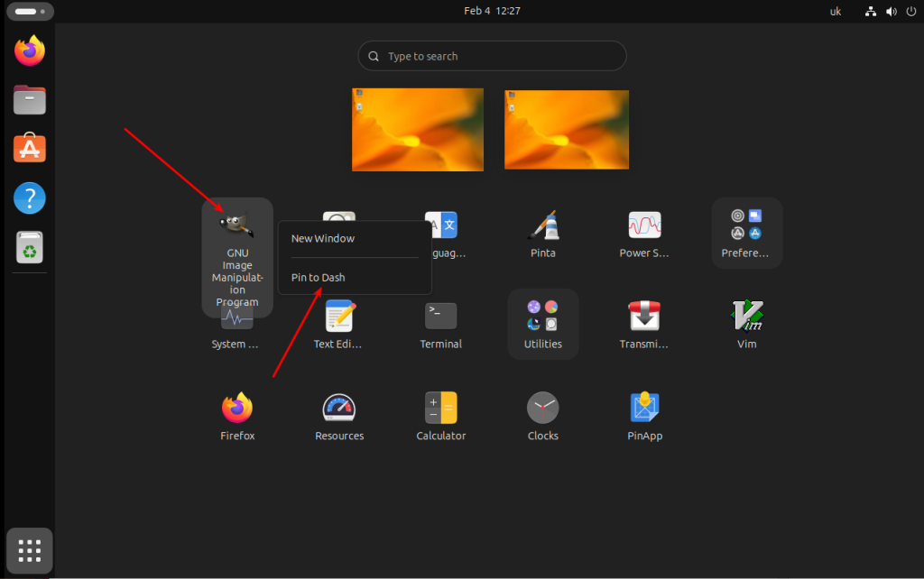Open Firefox from the dock

tap(30, 51)
